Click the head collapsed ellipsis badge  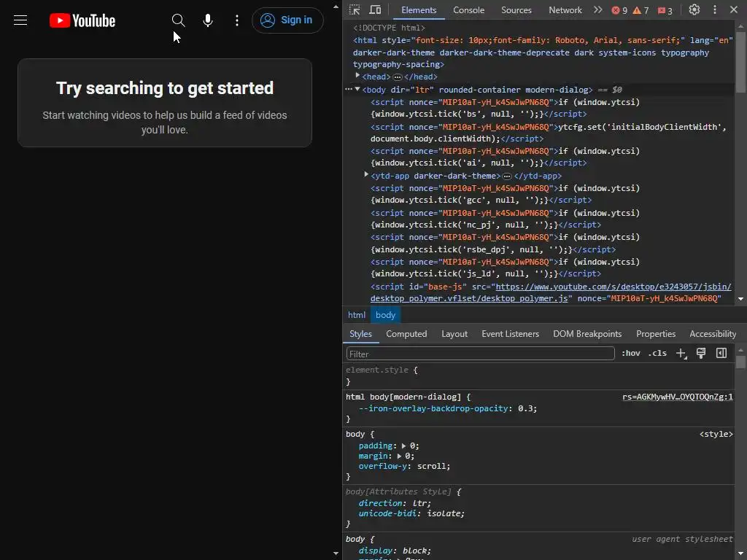pyautogui.click(x=398, y=77)
